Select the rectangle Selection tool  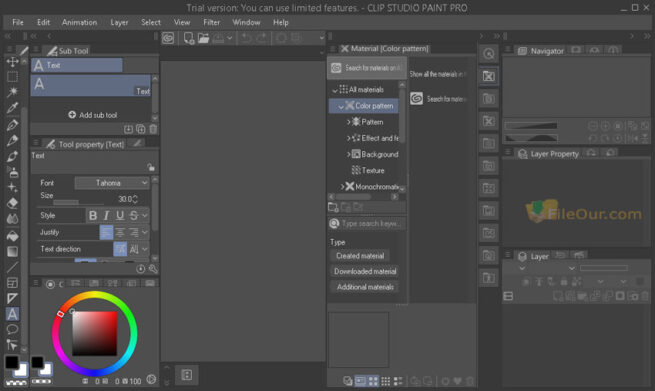click(x=13, y=77)
